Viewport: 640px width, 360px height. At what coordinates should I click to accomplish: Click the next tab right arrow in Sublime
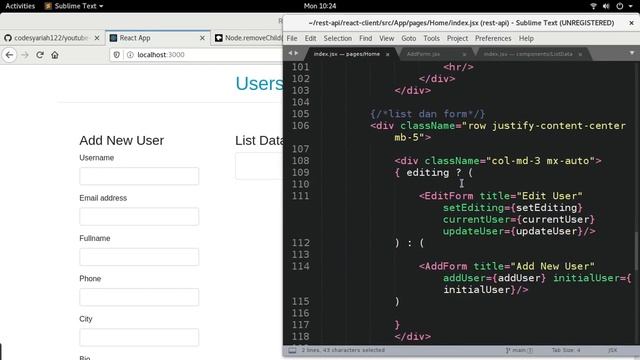click(296, 53)
